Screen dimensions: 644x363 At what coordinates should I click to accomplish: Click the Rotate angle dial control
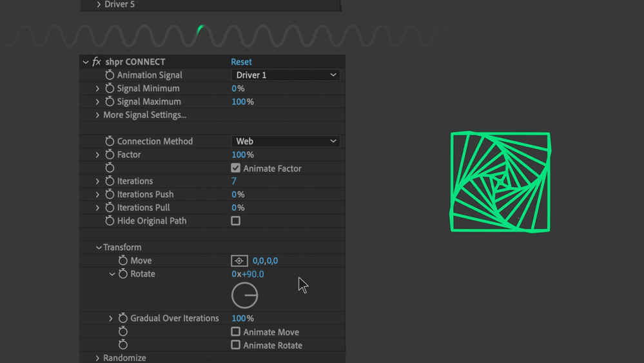245,296
